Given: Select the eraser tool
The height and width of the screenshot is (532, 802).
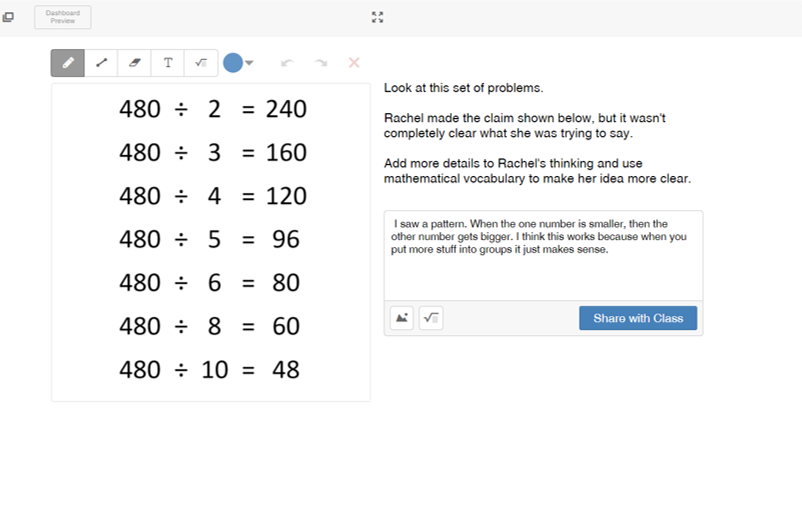Looking at the screenshot, I should click(135, 63).
